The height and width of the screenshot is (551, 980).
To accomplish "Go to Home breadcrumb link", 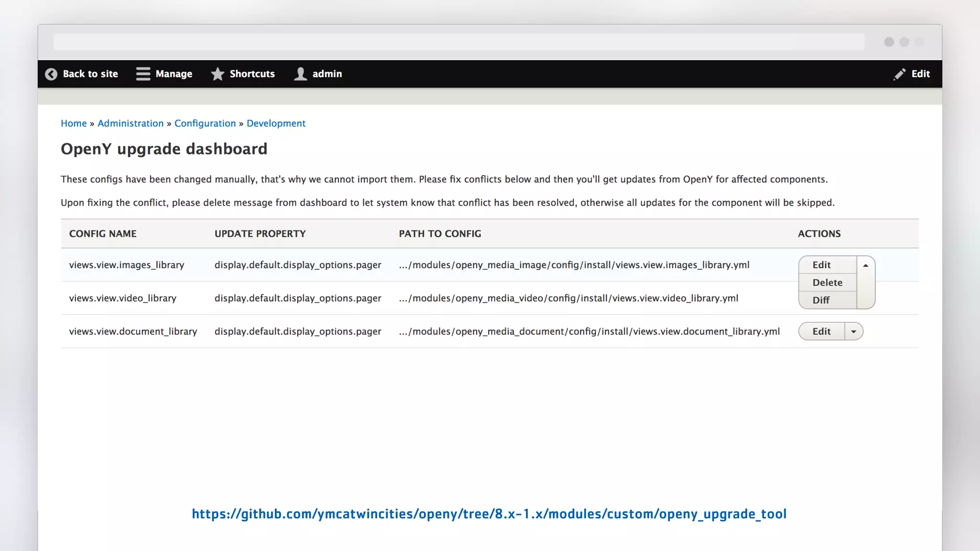I will coord(74,123).
